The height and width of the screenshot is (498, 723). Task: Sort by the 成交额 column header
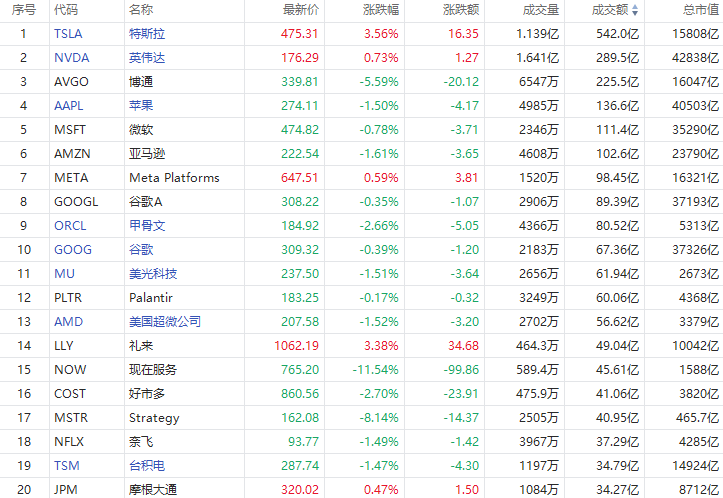point(610,9)
